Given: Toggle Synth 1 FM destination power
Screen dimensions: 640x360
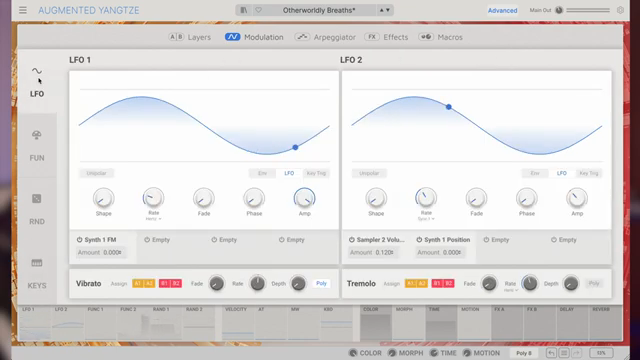Looking at the screenshot, I should tap(80, 240).
